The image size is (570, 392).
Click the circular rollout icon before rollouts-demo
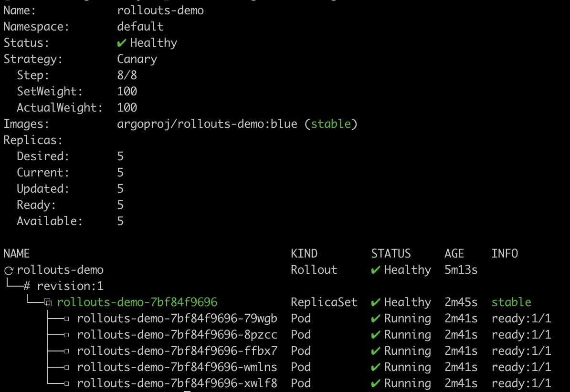point(9,270)
